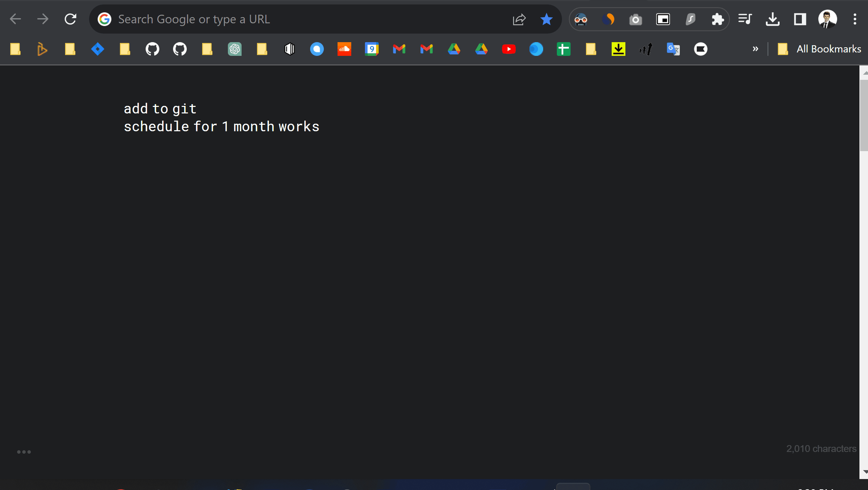This screenshot has width=868, height=490.
Task: Toggle the side panel button
Action: (800, 19)
